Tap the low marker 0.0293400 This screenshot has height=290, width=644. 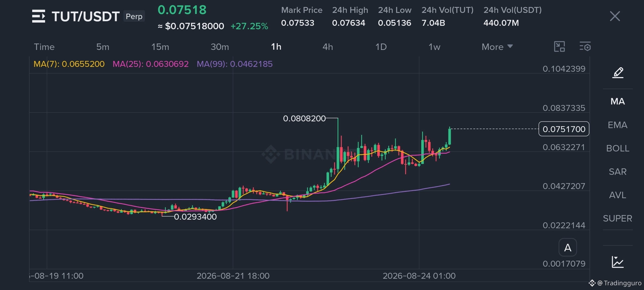pos(195,217)
